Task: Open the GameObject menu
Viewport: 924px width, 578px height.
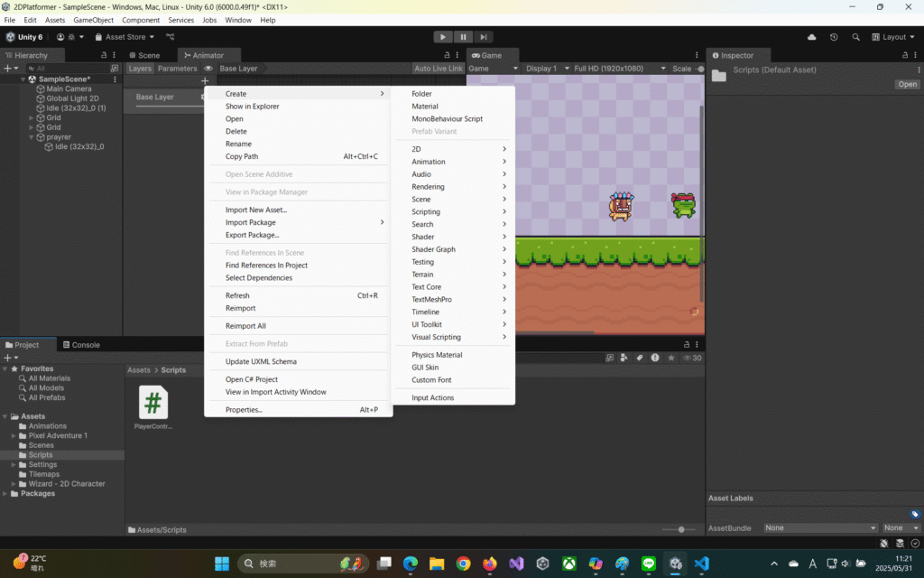Action: coord(93,20)
